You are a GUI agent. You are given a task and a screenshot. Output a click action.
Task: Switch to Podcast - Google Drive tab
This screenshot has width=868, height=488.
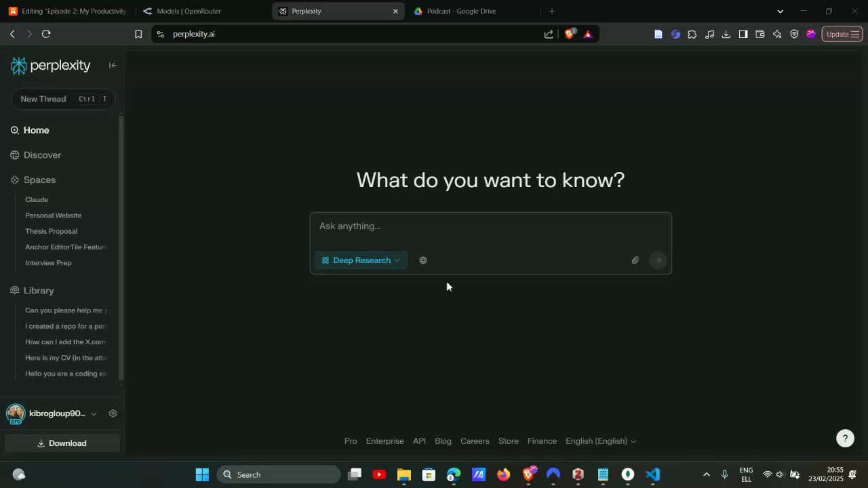coord(473,11)
